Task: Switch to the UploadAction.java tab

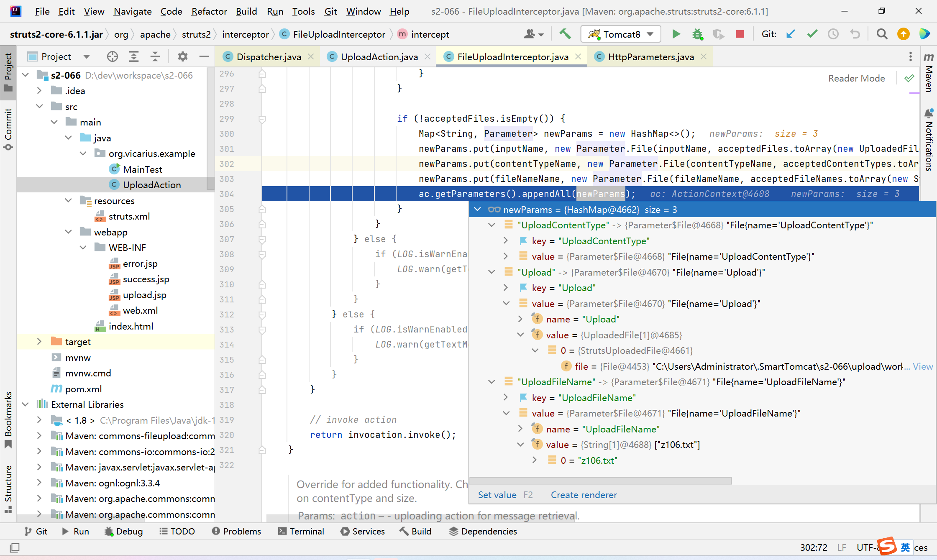Action: 379,57
